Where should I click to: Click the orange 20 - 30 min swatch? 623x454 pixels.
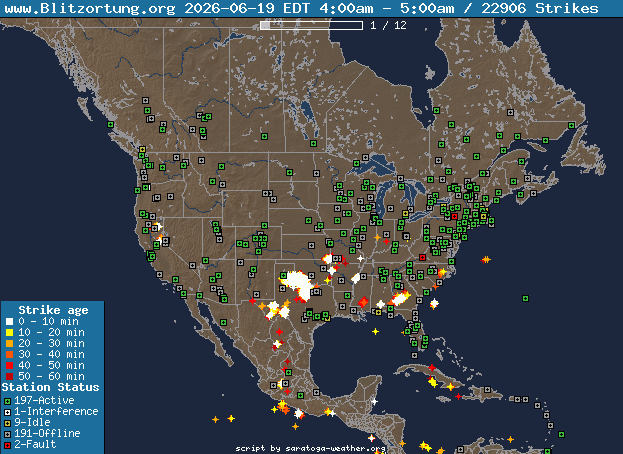point(10,343)
